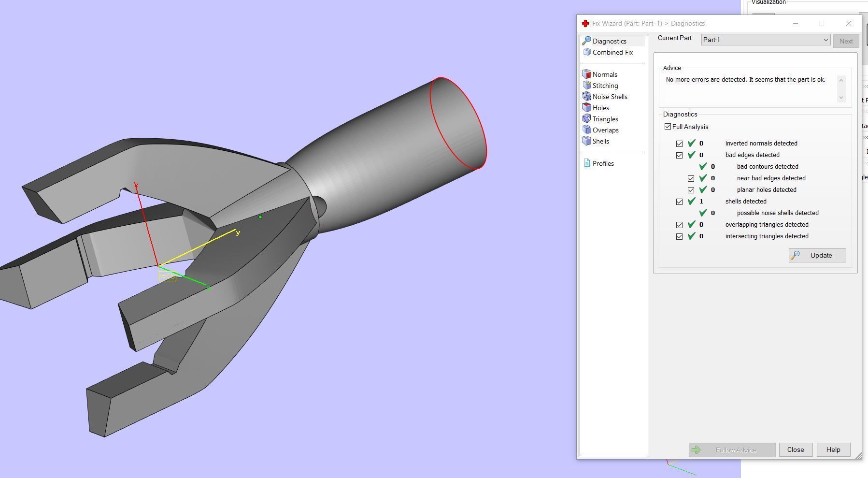The height and width of the screenshot is (478, 868).
Task: Toggle overlapping triangles detection checkbox
Action: pyautogui.click(x=680, y=225)
